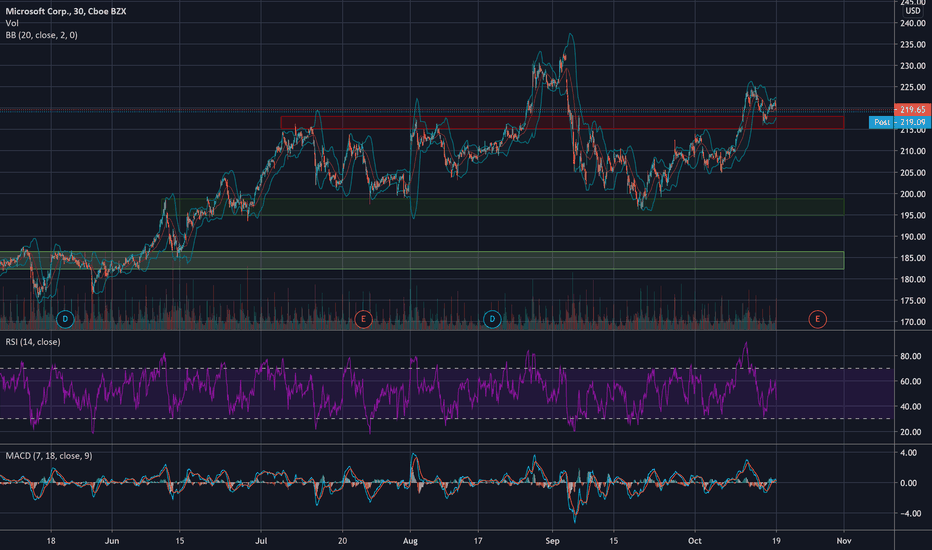Select the green support zone around 185
This screenshot has height=550, width=932.
[422, 260]
